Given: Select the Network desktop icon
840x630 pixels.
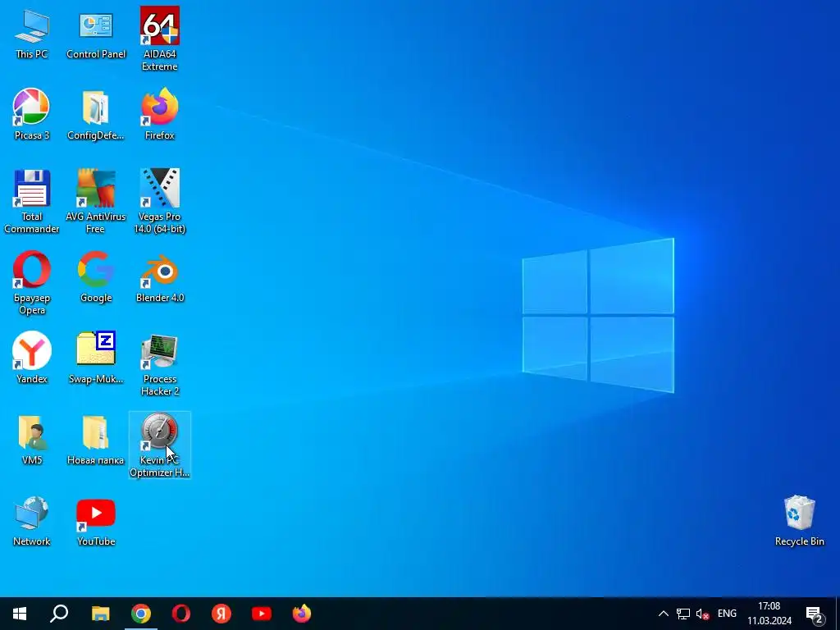Looking at the screenshot, I should (x=32, y=521).
